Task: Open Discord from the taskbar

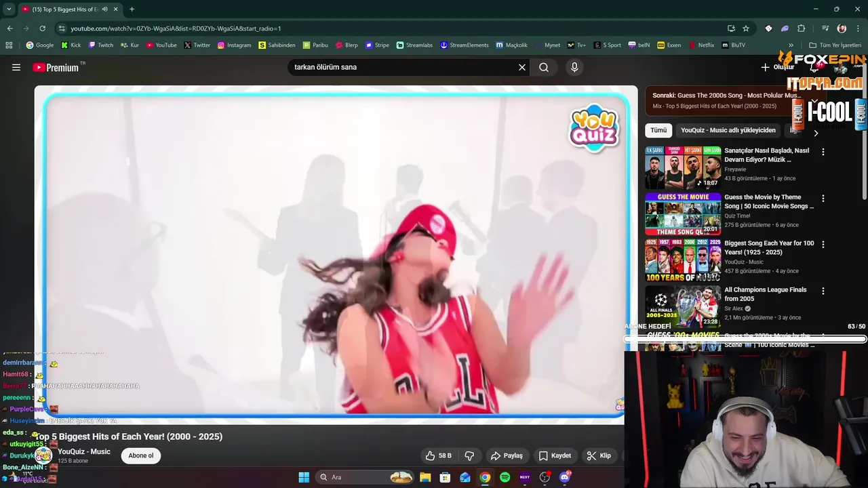Action: 565,477
